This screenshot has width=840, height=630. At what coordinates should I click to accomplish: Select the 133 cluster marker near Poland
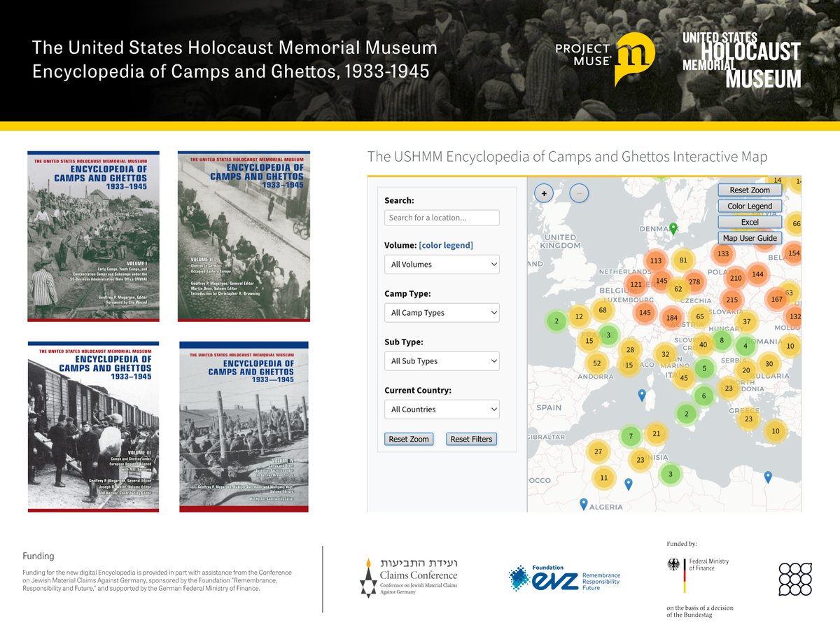723,253
